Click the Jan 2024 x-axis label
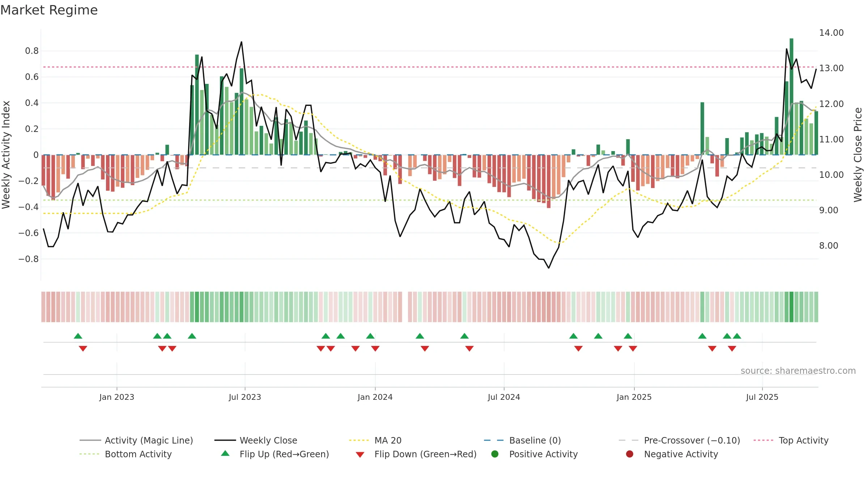Screen dimensions: 868x488 point(375,397)
